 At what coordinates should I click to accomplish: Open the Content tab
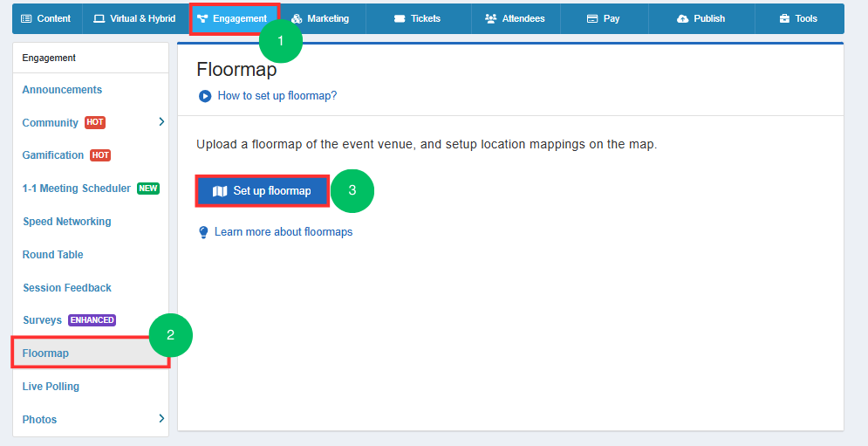click(x=47, y=18)
